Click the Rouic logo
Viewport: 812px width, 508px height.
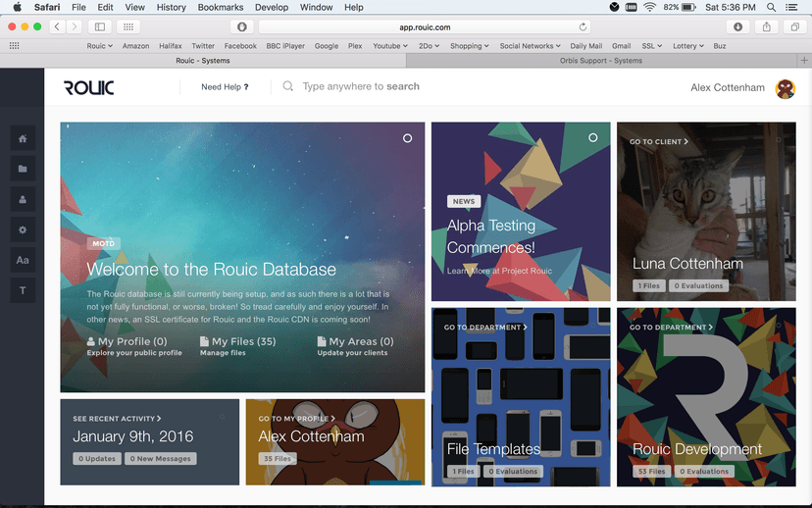pyautogui.click(x=89, y=87)
